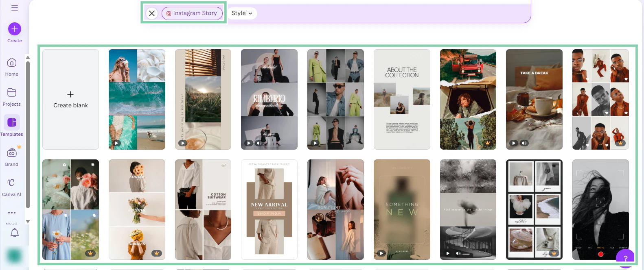Open ABOUT THE COLLECTION template

coord(402,100)
